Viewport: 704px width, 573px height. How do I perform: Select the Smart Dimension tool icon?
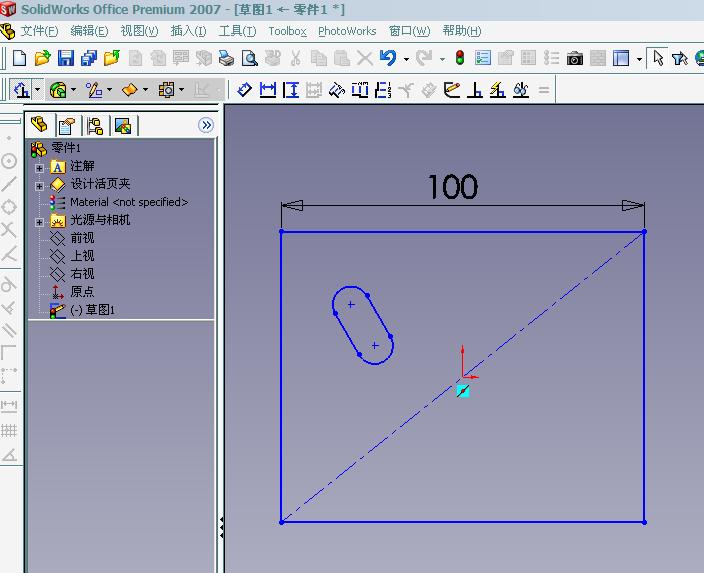pos(244,90)
